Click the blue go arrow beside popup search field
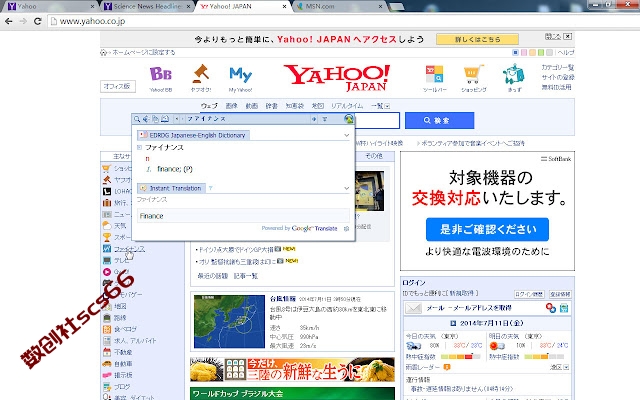 click(314, 119)
